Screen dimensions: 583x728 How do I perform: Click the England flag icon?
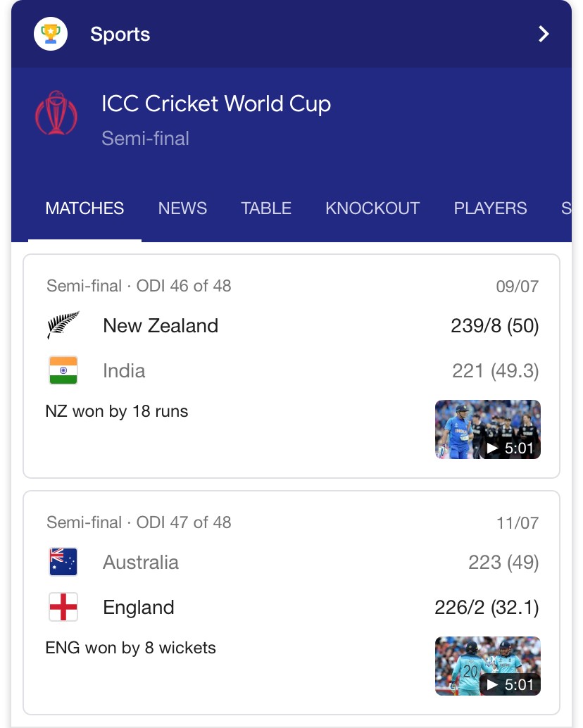click(63, 607)
